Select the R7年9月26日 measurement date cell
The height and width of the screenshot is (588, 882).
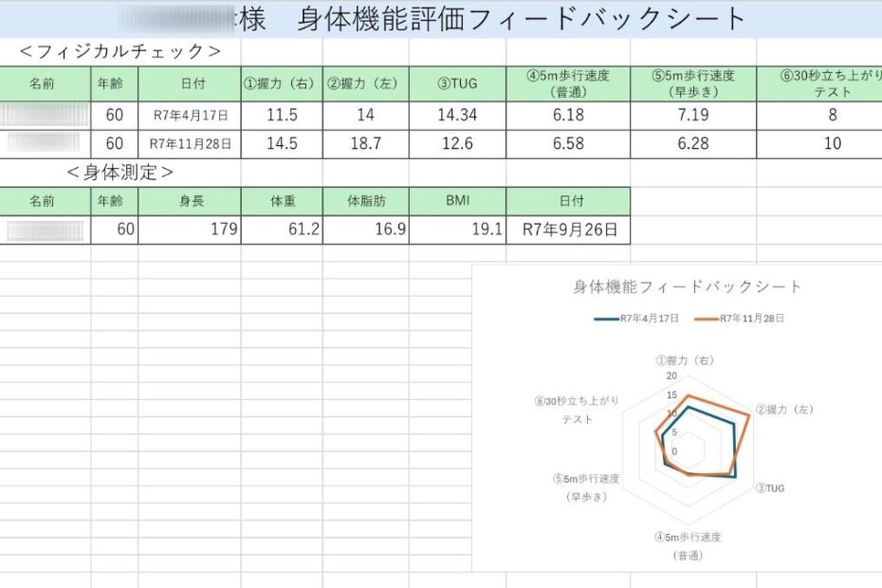click(567, 230)
